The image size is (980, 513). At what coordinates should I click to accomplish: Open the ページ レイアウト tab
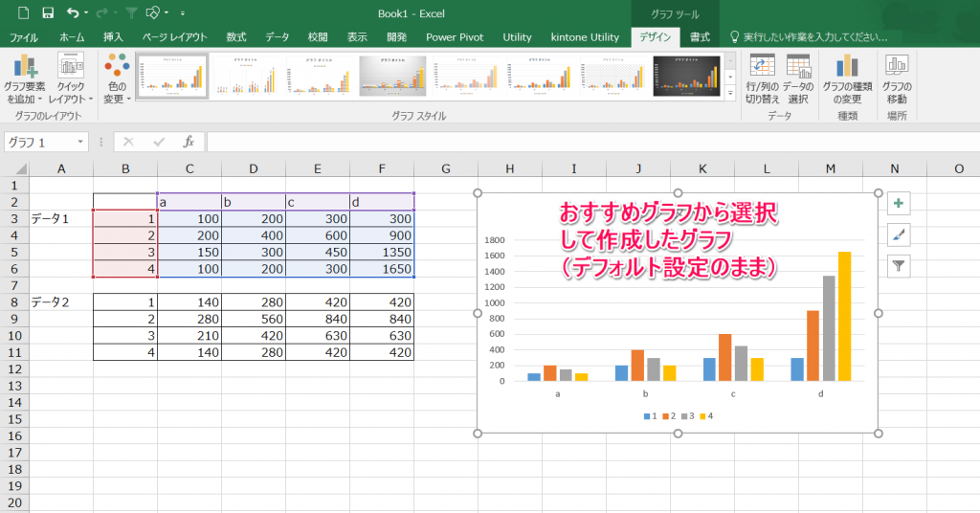tap(174, 37)
